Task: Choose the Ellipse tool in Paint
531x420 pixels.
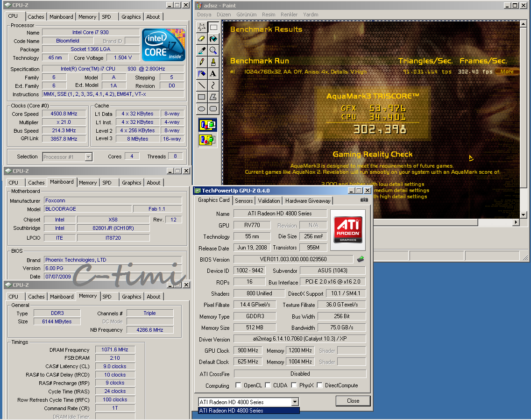Action: point(201,109)
